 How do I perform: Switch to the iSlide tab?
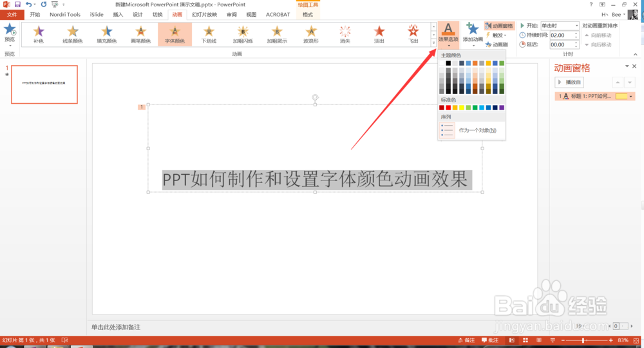click(x=97, y=14)
